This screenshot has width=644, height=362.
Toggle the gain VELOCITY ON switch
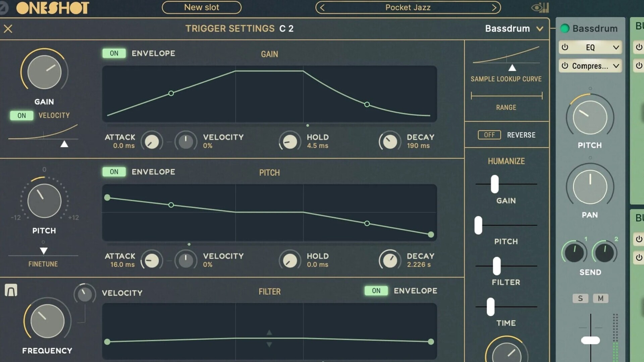coord(21,116)
